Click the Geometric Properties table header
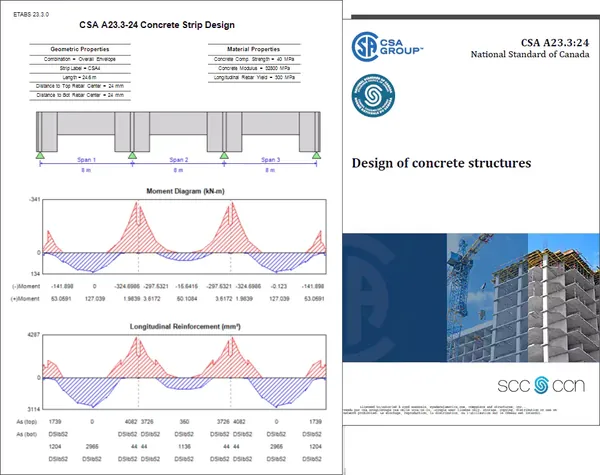 click(x=80, y=49)
